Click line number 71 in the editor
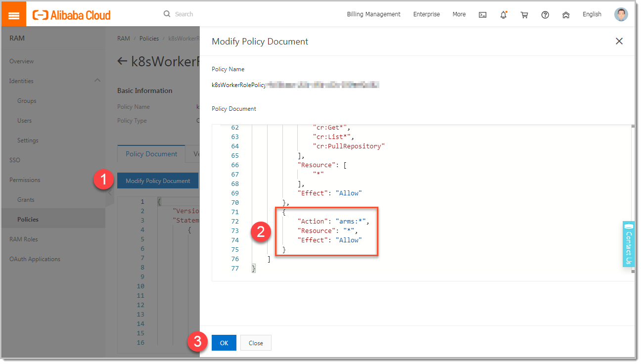The image size is (641, 364). pyautogui.click(x=234, y=212)
